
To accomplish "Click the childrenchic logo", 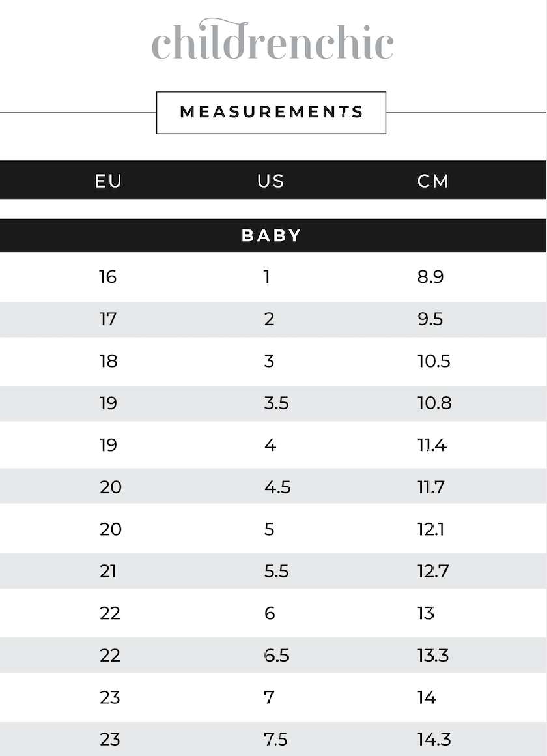I will click(272, 40).
